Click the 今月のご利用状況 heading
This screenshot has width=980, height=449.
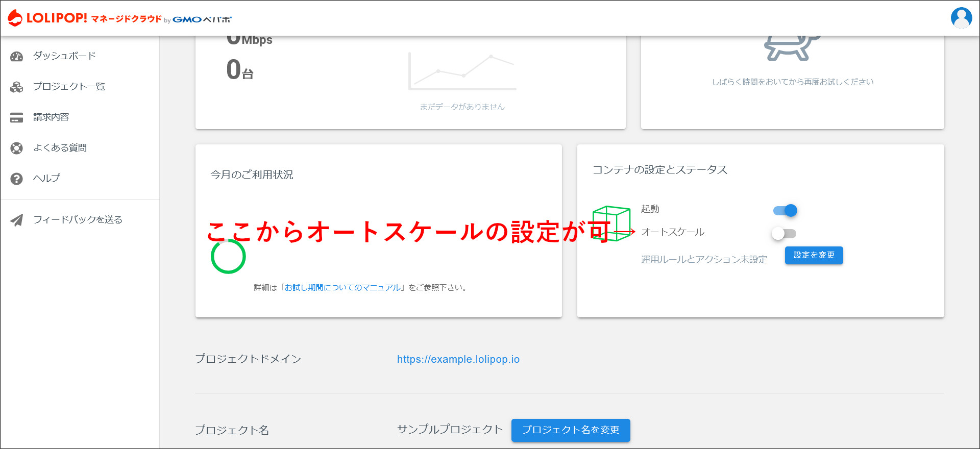click(252, 175)
